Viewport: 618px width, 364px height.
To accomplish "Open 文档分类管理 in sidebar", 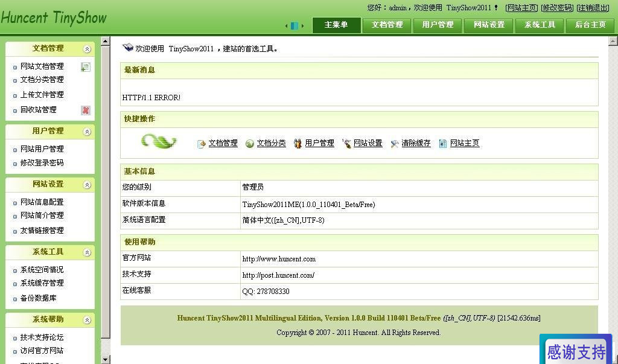I will pyautogui.click(x=42, y=80).
